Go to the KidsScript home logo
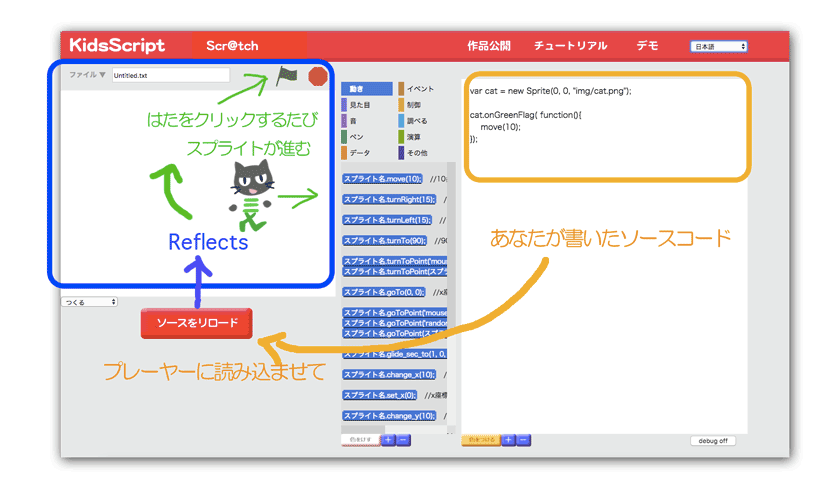 click(117, 46)
